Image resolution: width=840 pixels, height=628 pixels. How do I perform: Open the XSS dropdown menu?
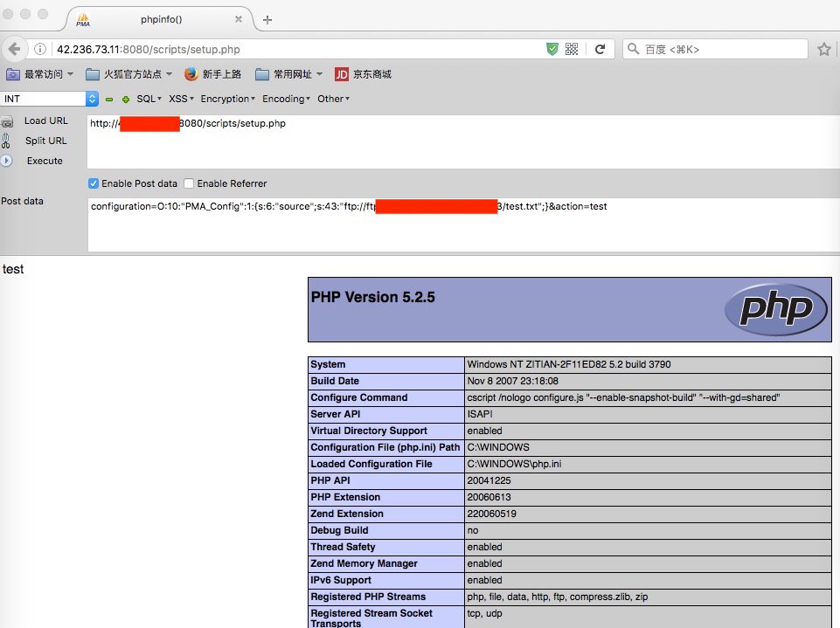(181, 99)
